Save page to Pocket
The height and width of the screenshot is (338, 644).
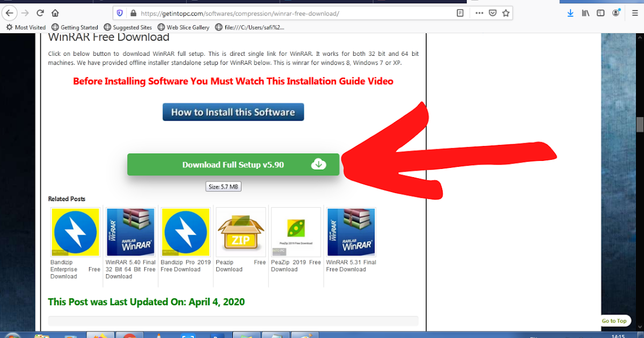pyautogui.click(x=492, y=13)
